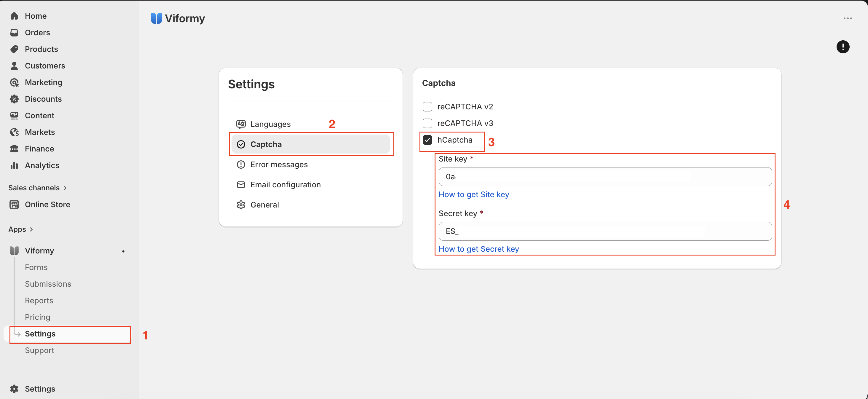Uncheck the hCaptcha checkbox
The width and height of the screenshot is (868, 399).
pos(427,140)
